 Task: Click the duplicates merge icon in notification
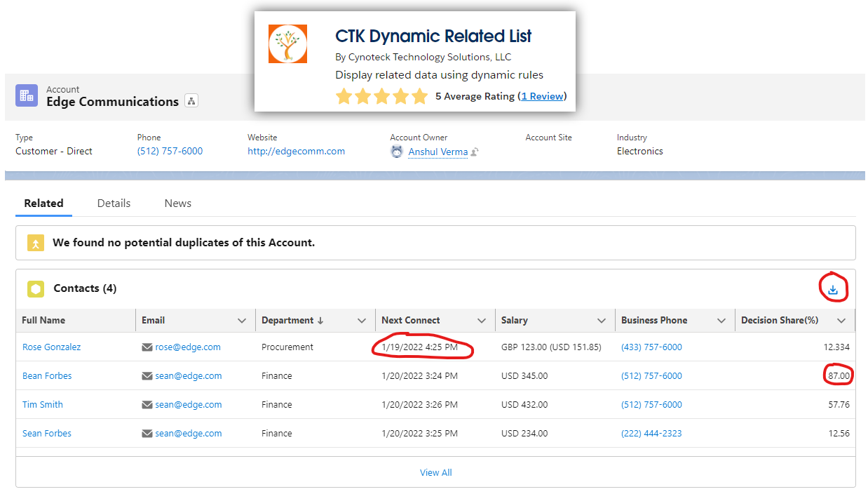click(x=36, y=243)
